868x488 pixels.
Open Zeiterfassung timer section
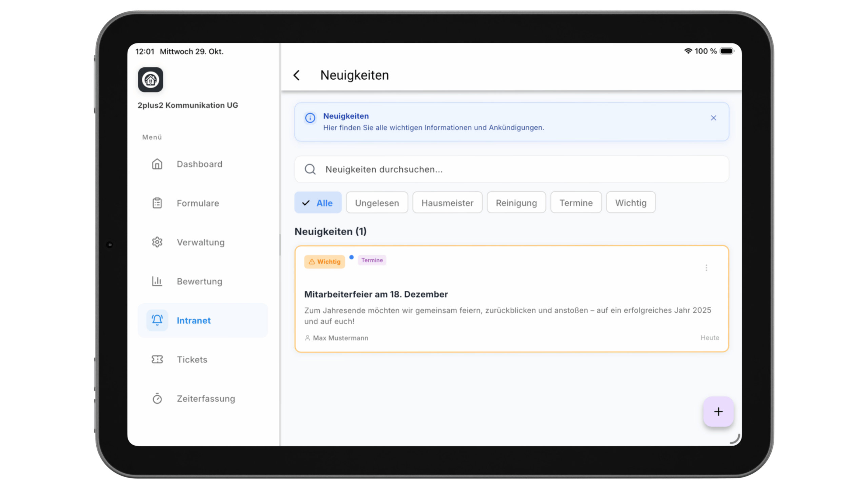pos(205,399)
